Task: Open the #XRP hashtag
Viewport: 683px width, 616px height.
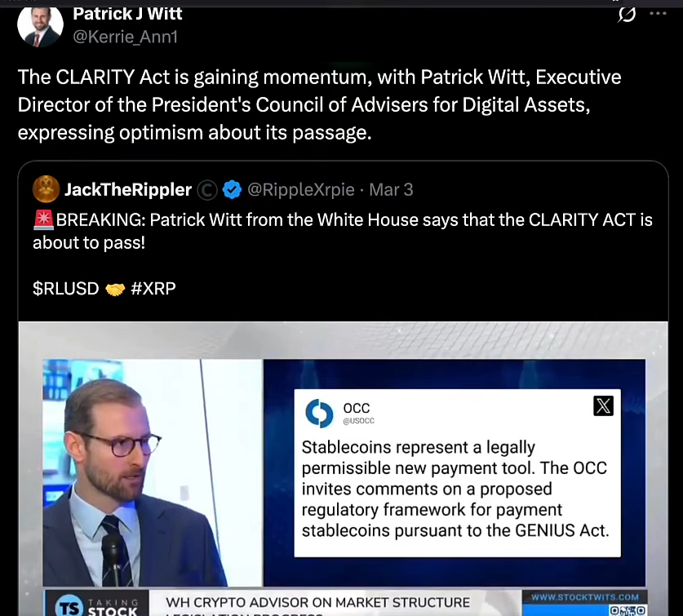Action: point(153,288)
